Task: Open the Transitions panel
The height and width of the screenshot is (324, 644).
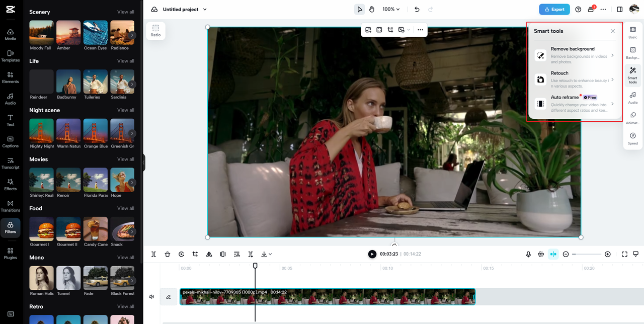Action: pos(10,206)
